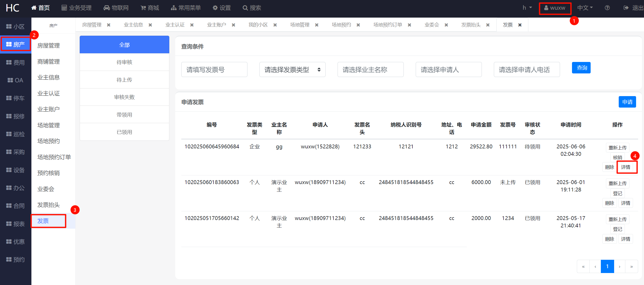This screenshot has height=285, width=644.
Task: Go to next page arrow in pagination
Action: coord(619,267)
